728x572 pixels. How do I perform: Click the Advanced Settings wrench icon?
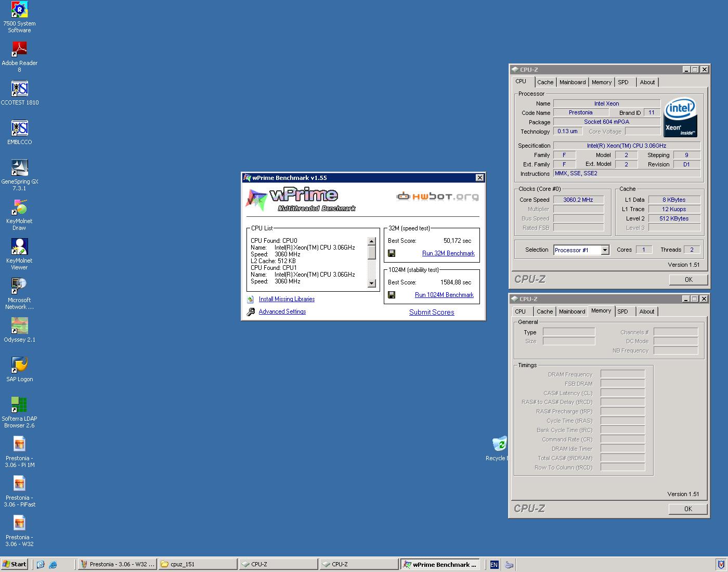point(251,311)
